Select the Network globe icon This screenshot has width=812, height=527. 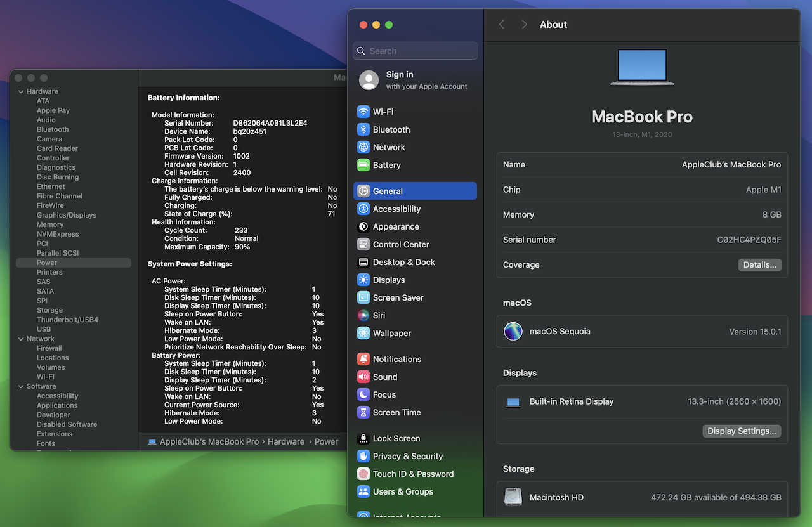363,147
